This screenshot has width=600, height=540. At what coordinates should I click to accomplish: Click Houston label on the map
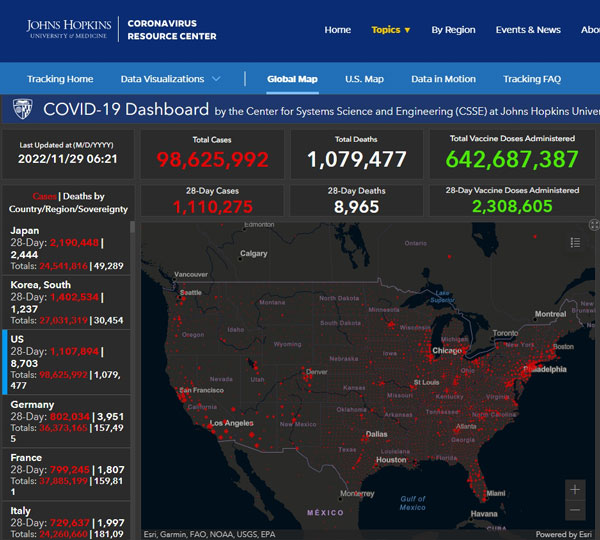coord(391,460)
